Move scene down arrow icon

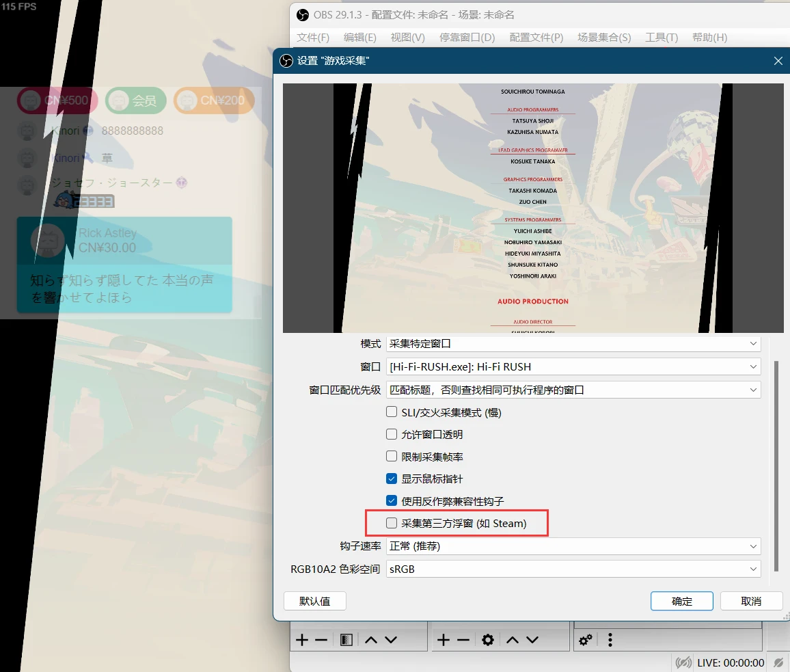pyautogui.click(x=391, y=641)
